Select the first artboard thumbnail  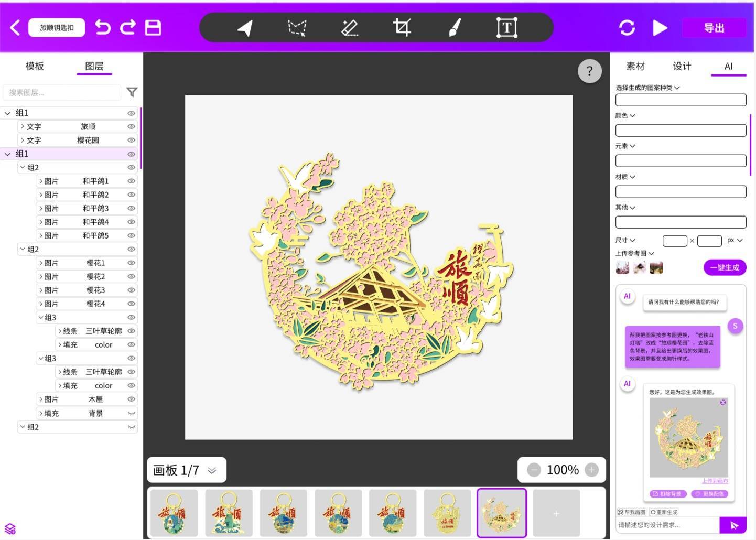pyautogui.click(x=174, y=513)
